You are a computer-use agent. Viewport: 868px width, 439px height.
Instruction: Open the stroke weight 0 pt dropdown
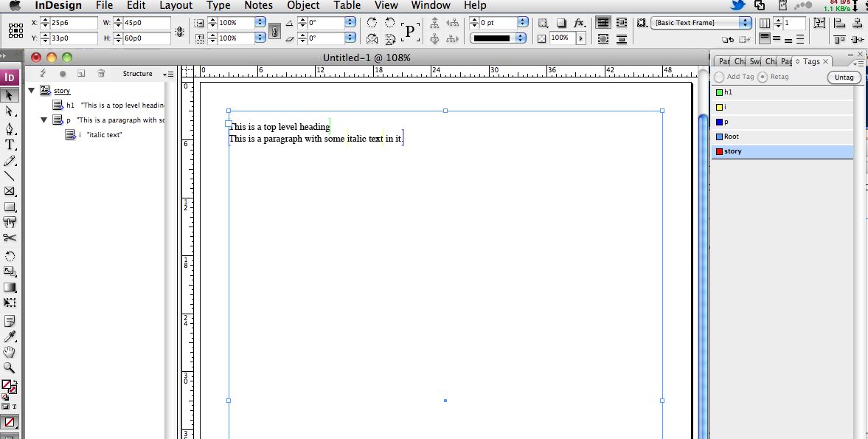523,23
